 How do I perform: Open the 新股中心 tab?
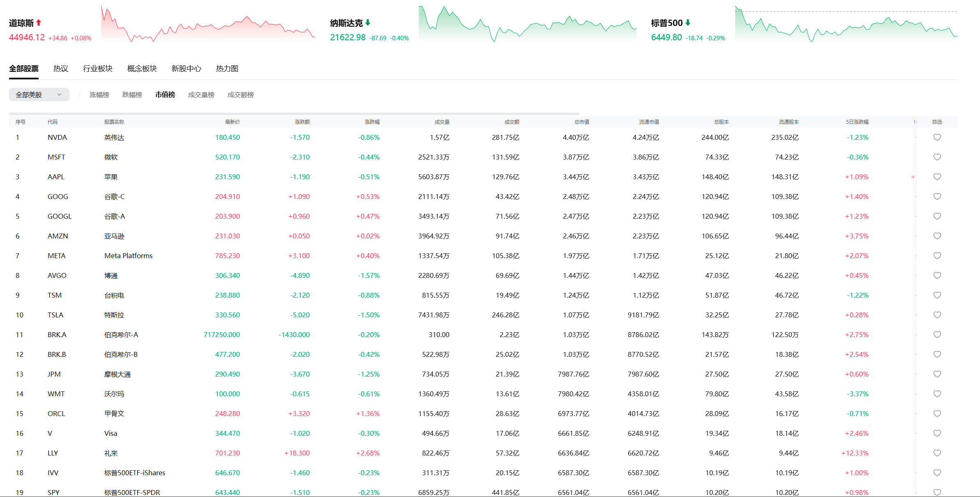point(187,69)
